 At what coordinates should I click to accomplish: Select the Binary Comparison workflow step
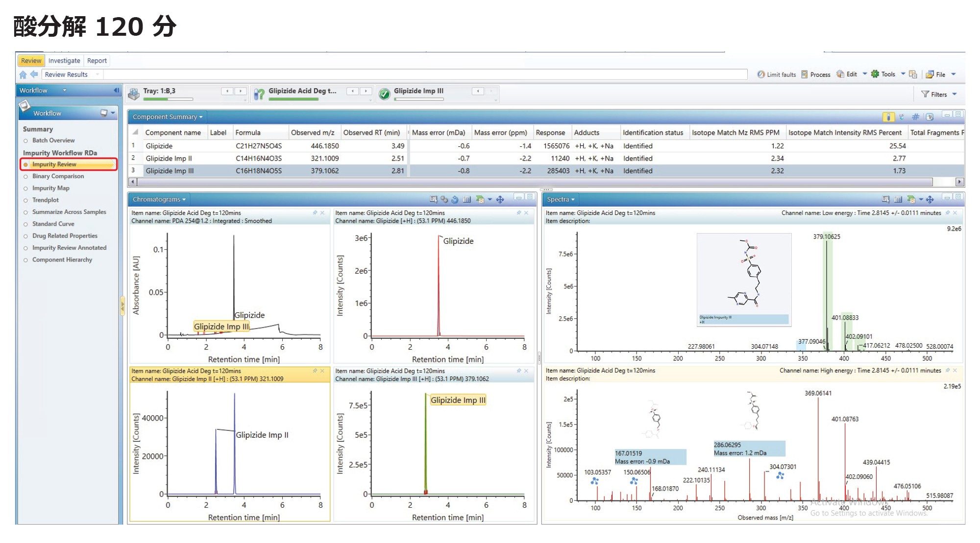point(58,176)
